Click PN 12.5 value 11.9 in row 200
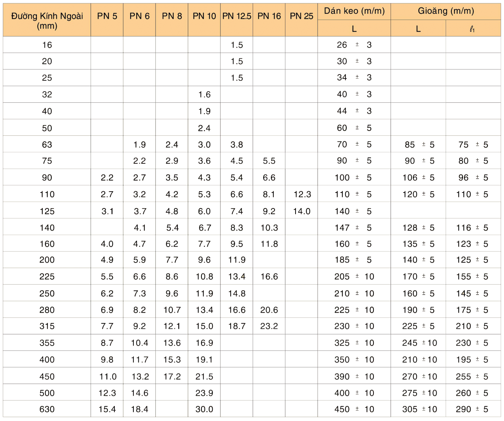This screenshot has height=421, width=504. (x=237, y=260)
